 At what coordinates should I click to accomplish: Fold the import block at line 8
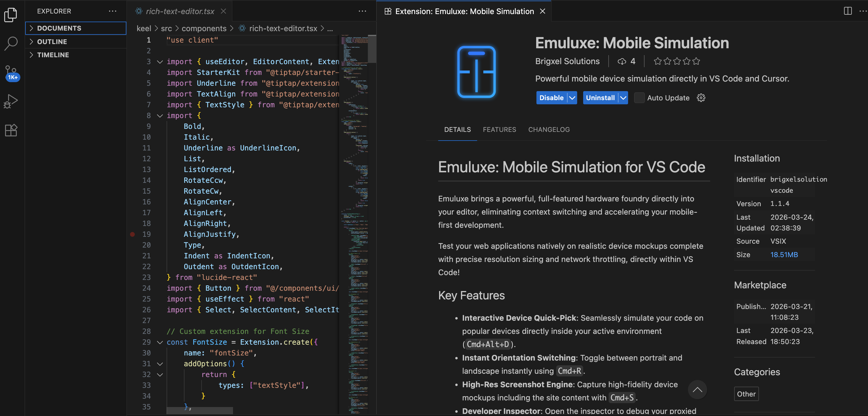[160, 116]
